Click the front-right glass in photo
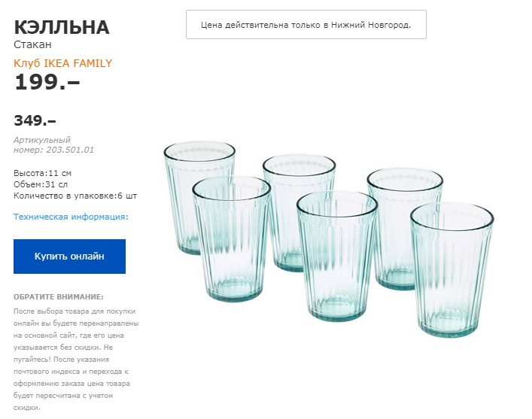Screen dimensions: 532x419 click(451, 270)
